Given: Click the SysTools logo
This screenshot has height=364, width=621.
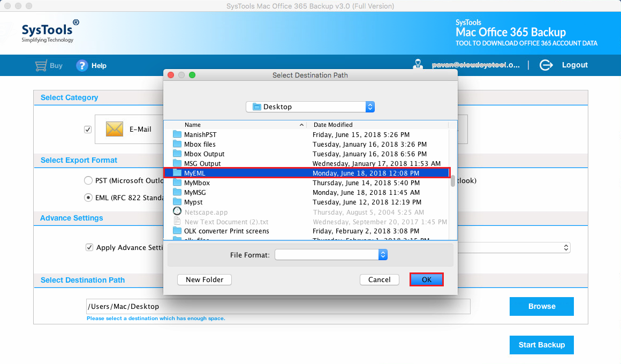Looking at the screenshot, I should (50, 31).
